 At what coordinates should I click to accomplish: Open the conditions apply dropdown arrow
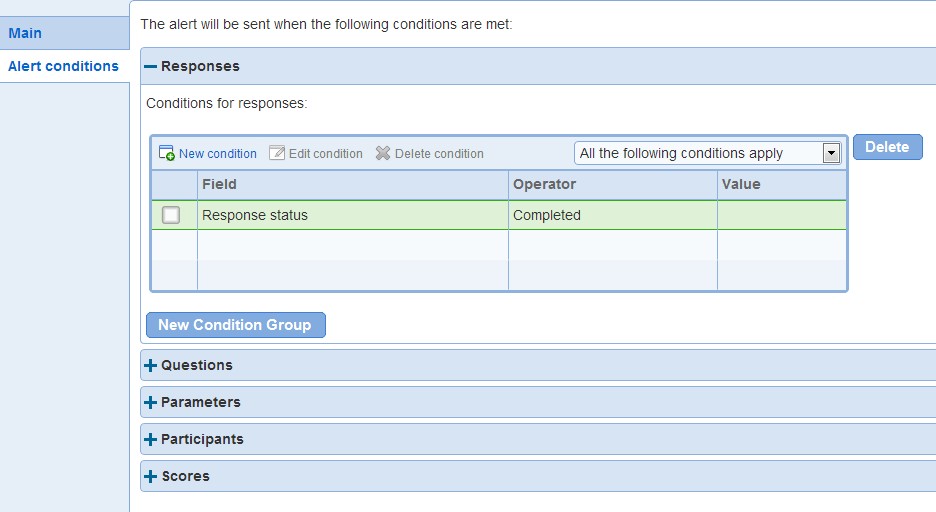tap(831, 153)
